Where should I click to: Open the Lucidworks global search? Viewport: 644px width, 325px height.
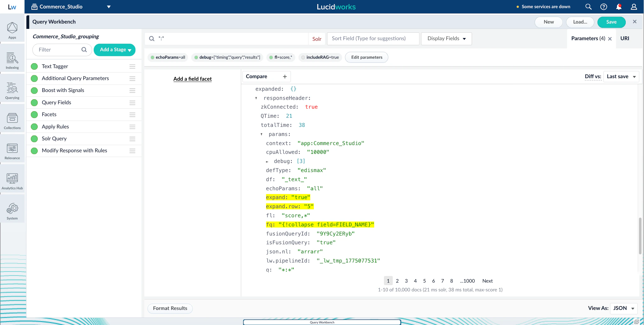tap(588, 6)
